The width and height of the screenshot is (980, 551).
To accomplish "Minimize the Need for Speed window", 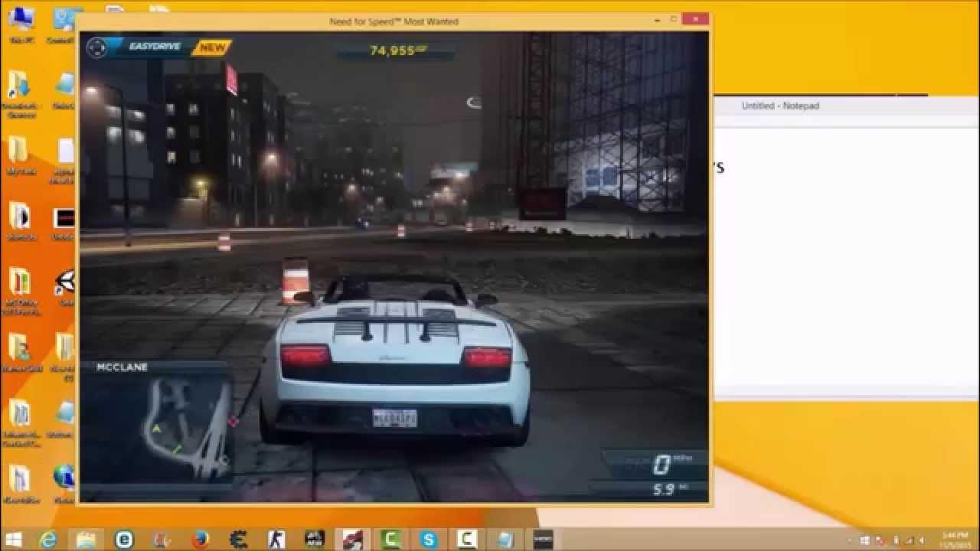I will click(655, 19).
